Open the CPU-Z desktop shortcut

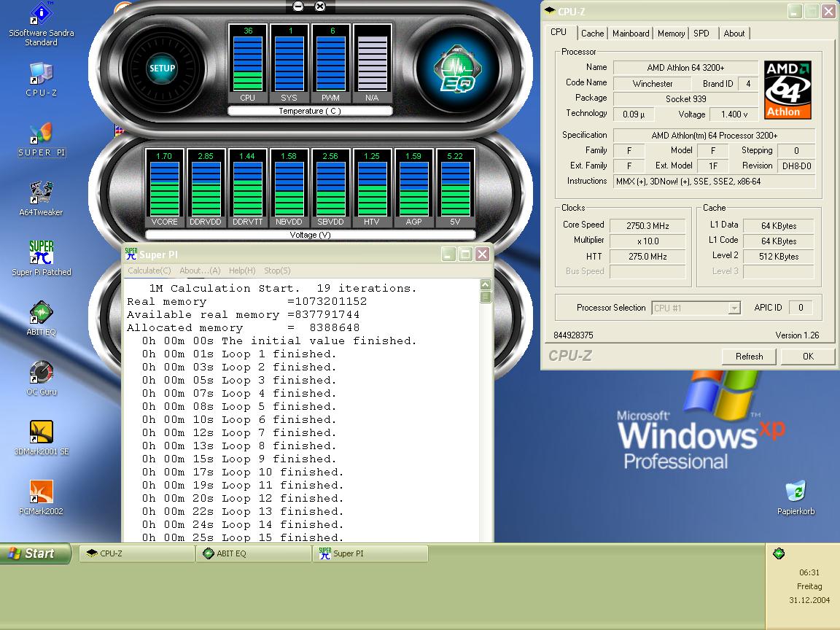pos(41,74)
